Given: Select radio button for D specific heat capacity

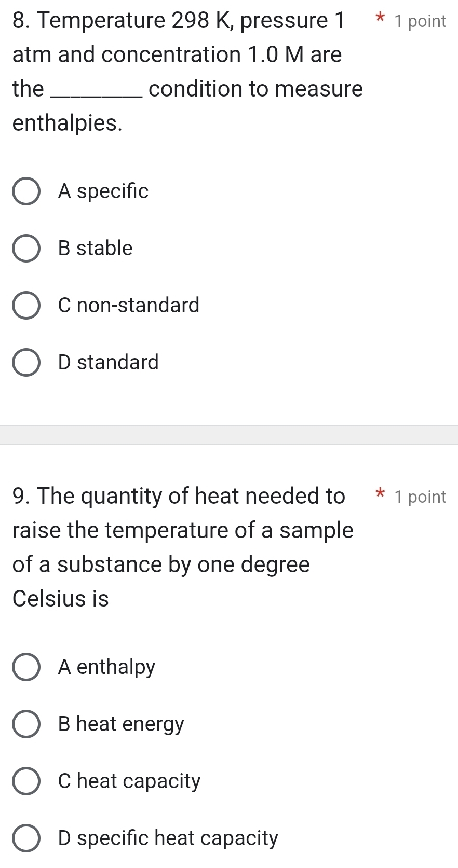Looking at the screenshot, I should click(26, 839).
